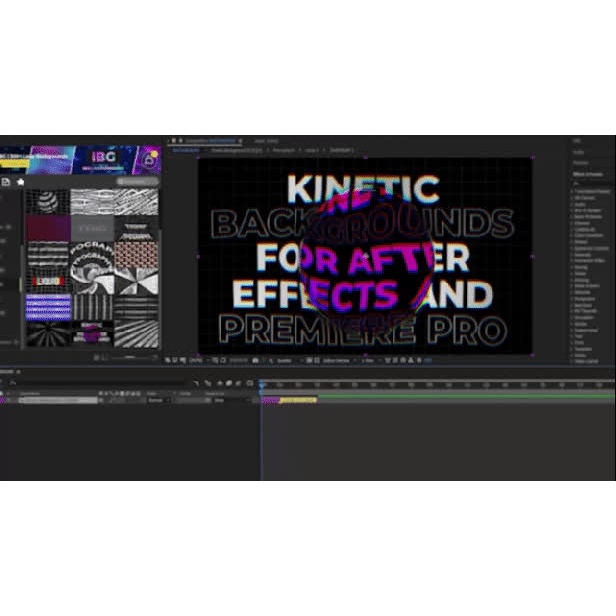Open the Composition Mini-Flowchart in the timeline

(x=196, y=383)
